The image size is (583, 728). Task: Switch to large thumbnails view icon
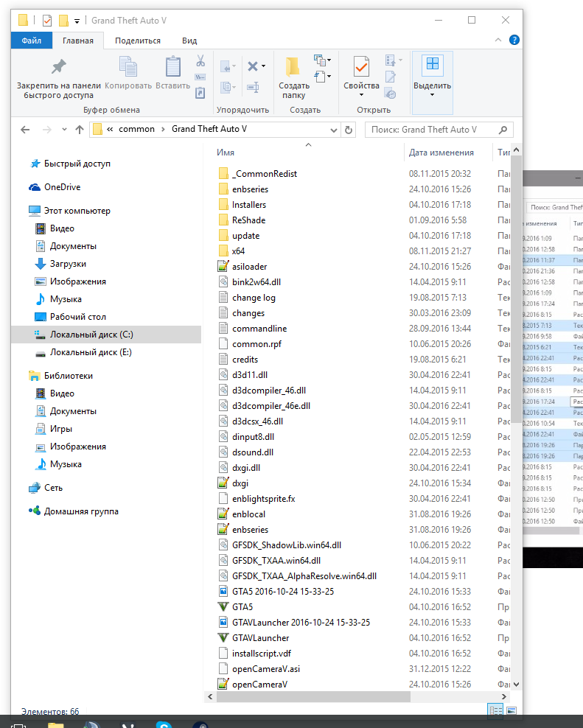point(512,711)
